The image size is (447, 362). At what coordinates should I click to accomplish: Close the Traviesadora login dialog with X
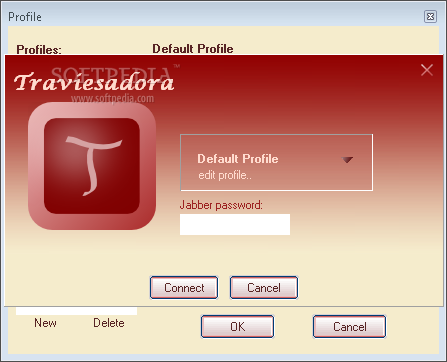pos(427,70)
